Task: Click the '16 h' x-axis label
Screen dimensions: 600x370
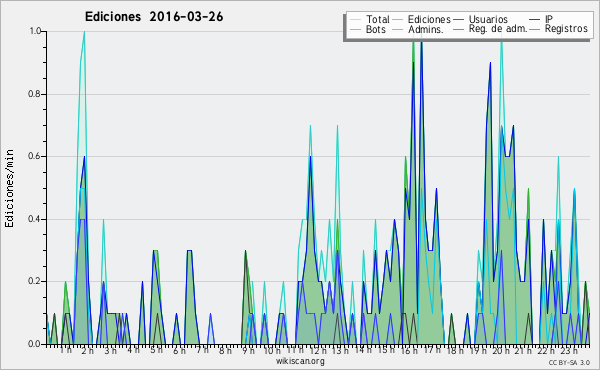Action: tap(409, 350)
